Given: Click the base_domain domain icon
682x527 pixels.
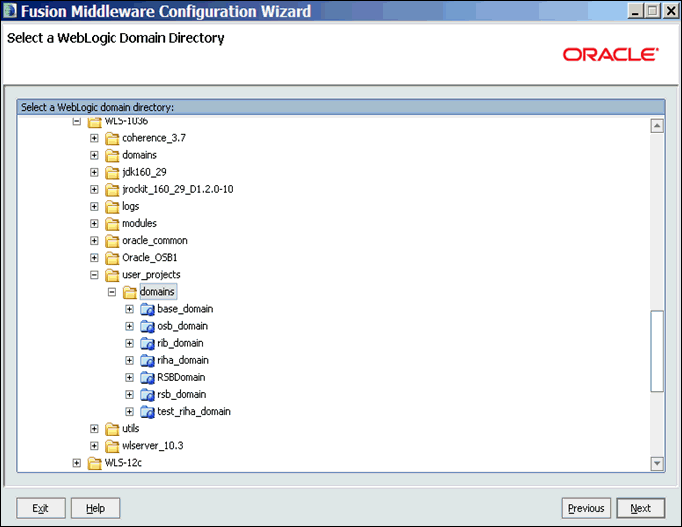Looking at the screenshot, I should click(147, 309).
